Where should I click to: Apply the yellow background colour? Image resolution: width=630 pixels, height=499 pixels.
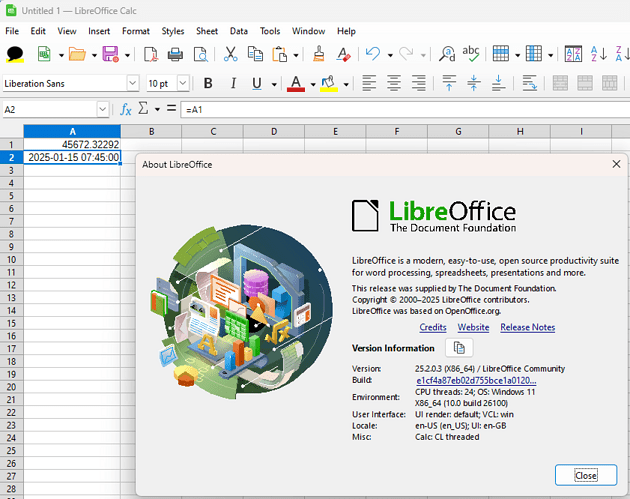[329, 83]
